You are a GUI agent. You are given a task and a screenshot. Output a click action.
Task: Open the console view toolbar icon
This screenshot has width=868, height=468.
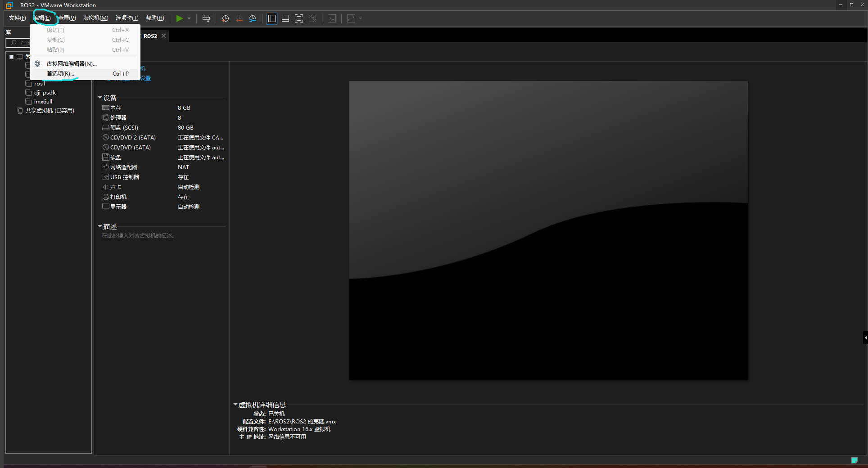point(332,18)
